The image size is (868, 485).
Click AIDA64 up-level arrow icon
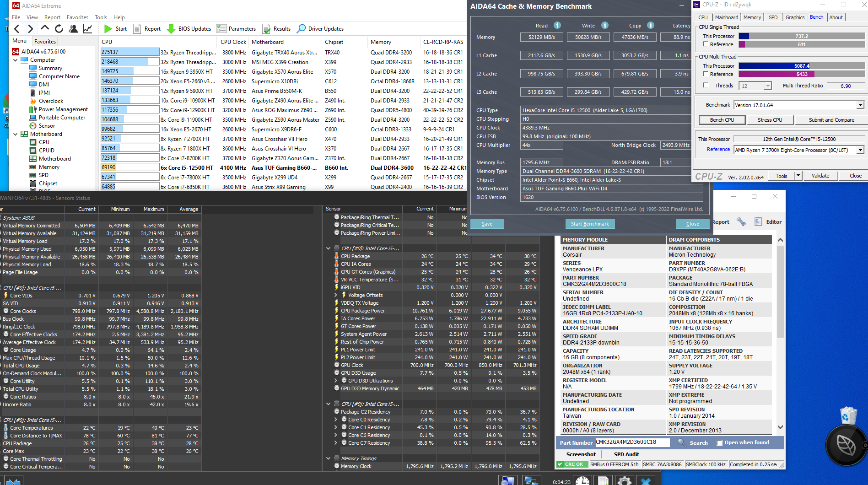click(44, 28)
